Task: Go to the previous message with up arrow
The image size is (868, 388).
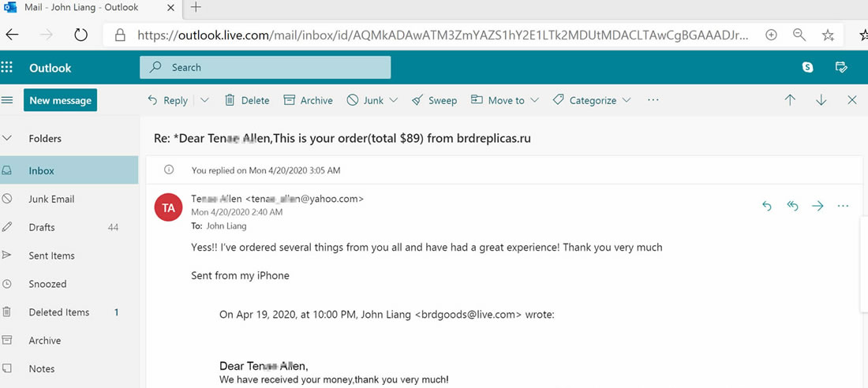Action: (x=790, y=100)
